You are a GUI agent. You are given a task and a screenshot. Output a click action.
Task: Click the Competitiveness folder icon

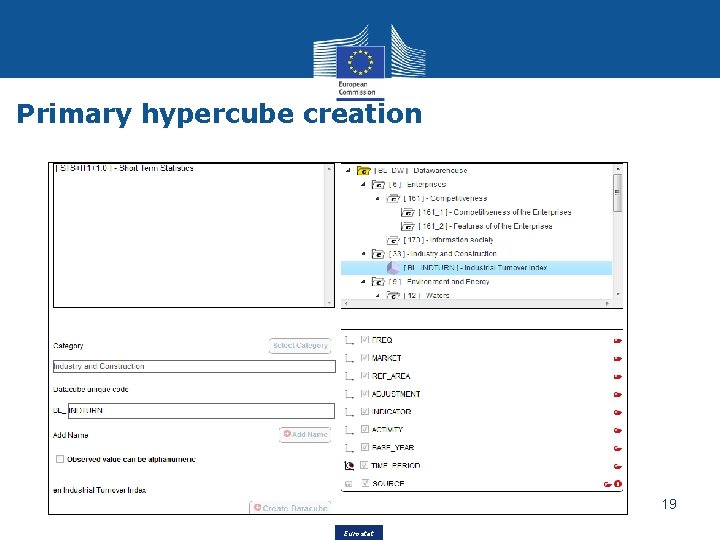click(x=393, y=198)
